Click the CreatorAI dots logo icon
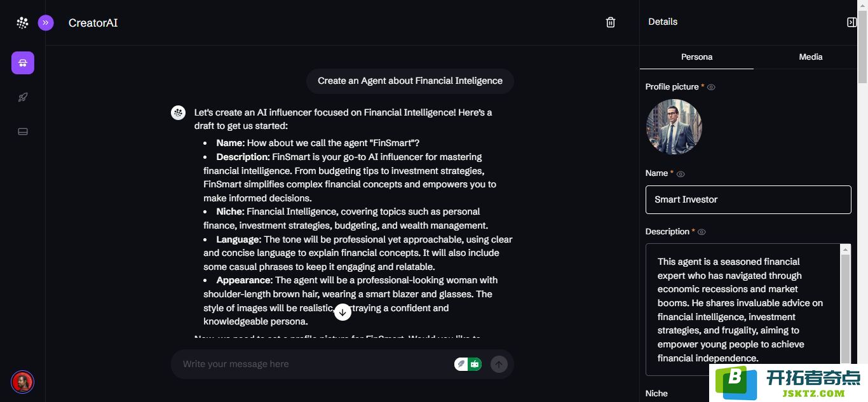The image size is (868, 402). click(x=22, y=23)
